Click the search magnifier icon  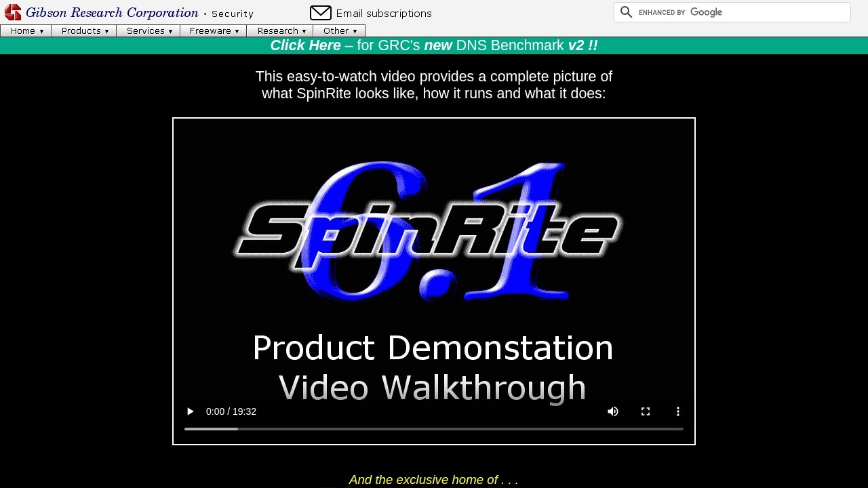(x=627, y=12)
